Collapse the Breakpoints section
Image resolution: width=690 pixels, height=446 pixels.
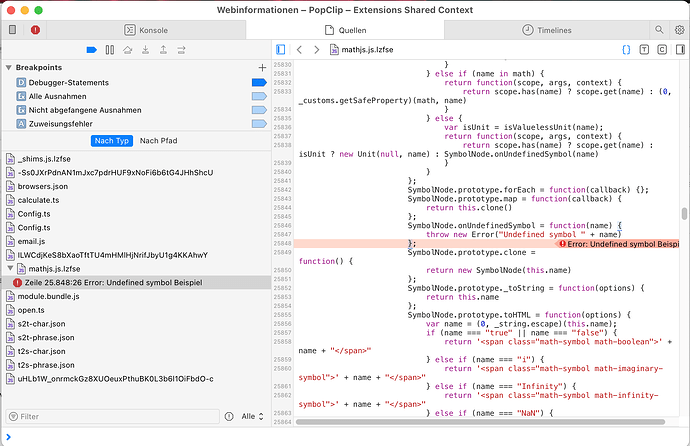coord(8,67)
